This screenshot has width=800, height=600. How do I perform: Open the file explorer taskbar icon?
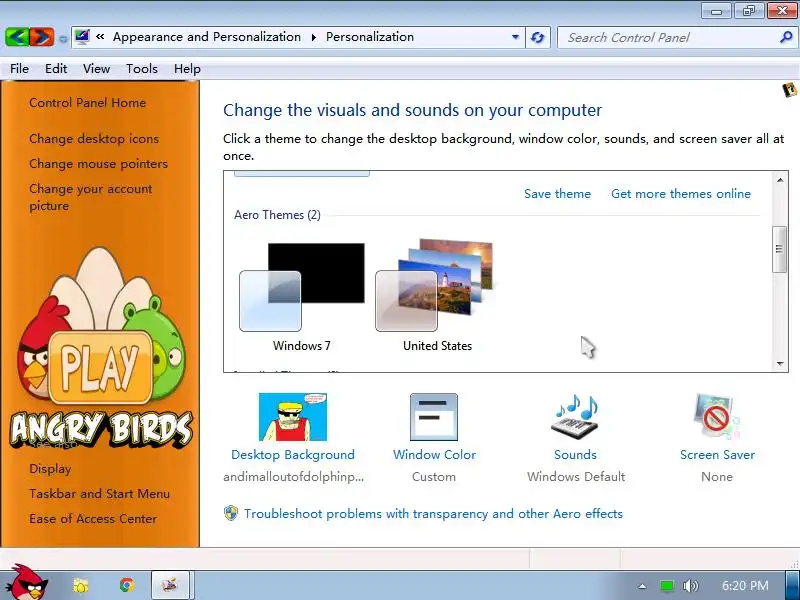81,585
